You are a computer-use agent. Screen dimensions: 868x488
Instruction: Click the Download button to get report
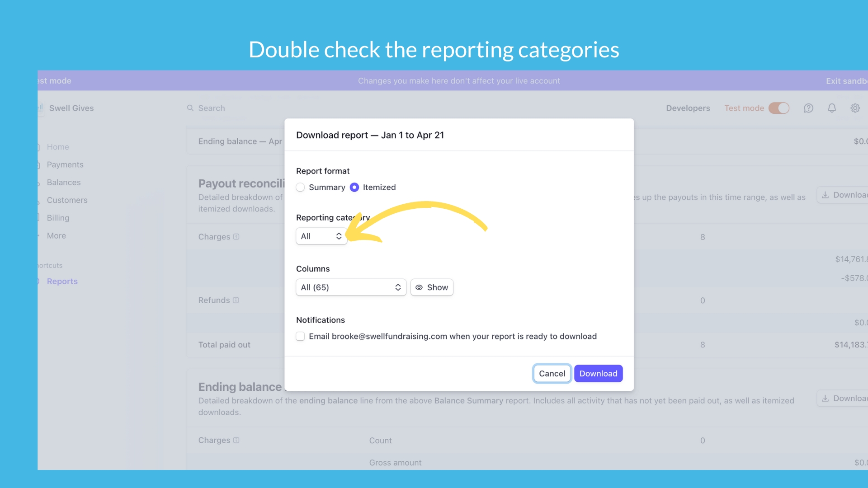(x=598, y=373)
